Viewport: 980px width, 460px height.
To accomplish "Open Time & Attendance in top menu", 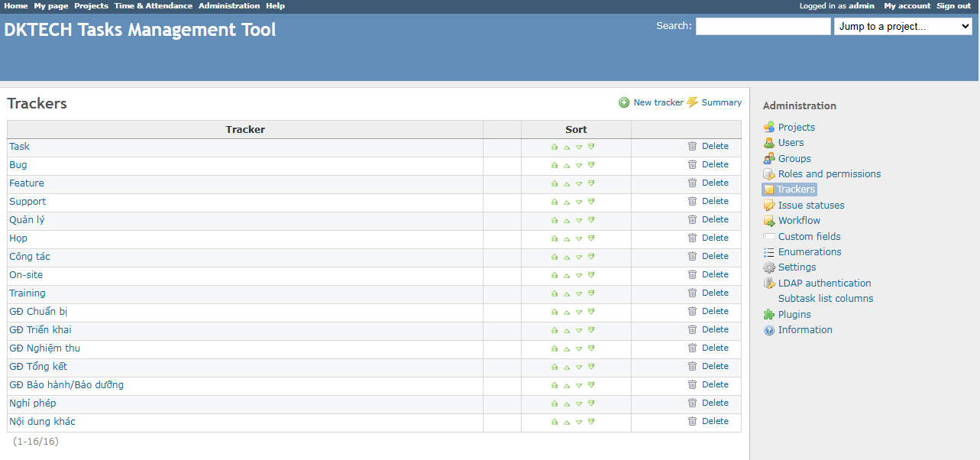I will tap(153, 6).
